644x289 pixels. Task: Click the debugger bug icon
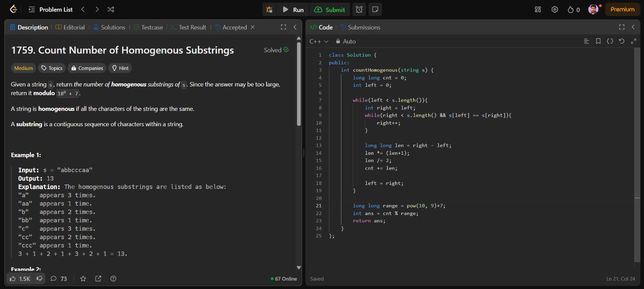click(270, 10)
